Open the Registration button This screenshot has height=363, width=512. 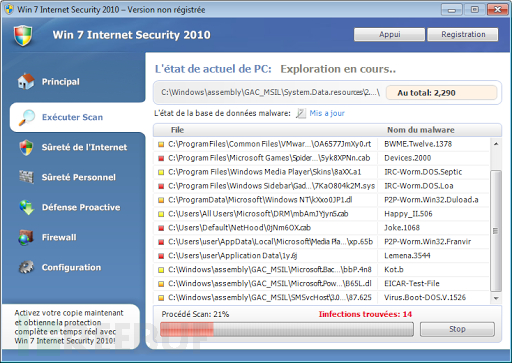coord(463,34)
